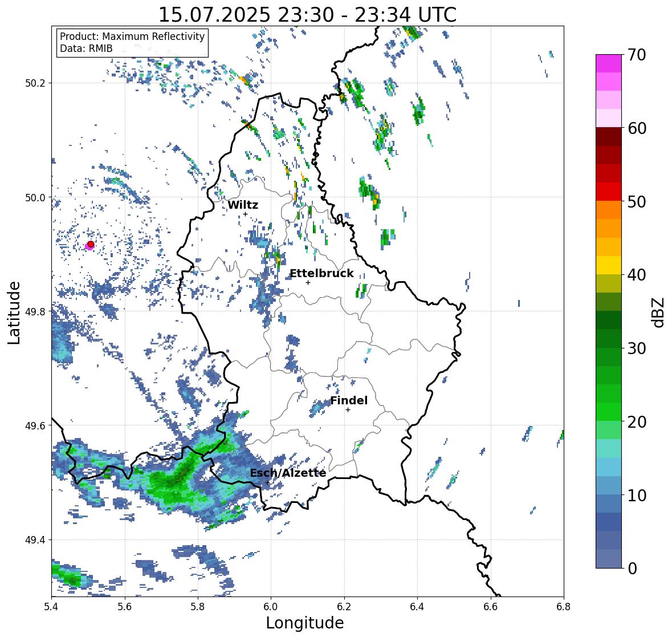Click the plus marker below Findel
The height and width of the screenshot is (637, 672).
coord(348,410)
